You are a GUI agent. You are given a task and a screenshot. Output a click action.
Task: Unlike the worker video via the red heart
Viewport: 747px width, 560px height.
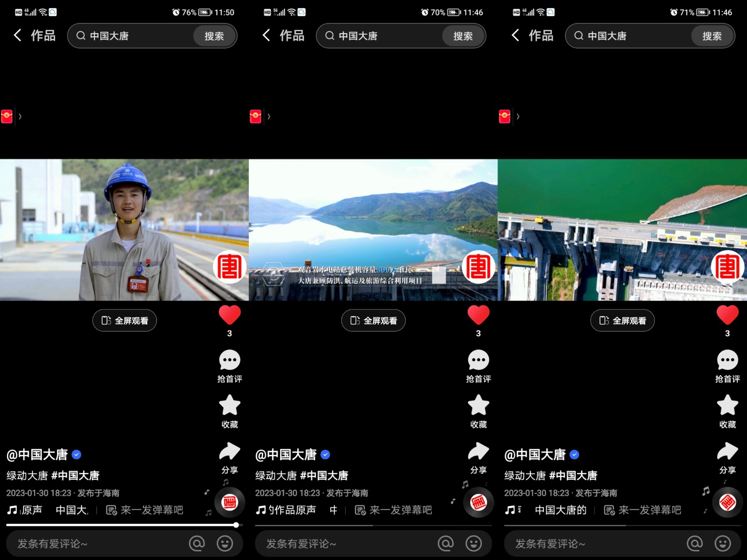229,315
